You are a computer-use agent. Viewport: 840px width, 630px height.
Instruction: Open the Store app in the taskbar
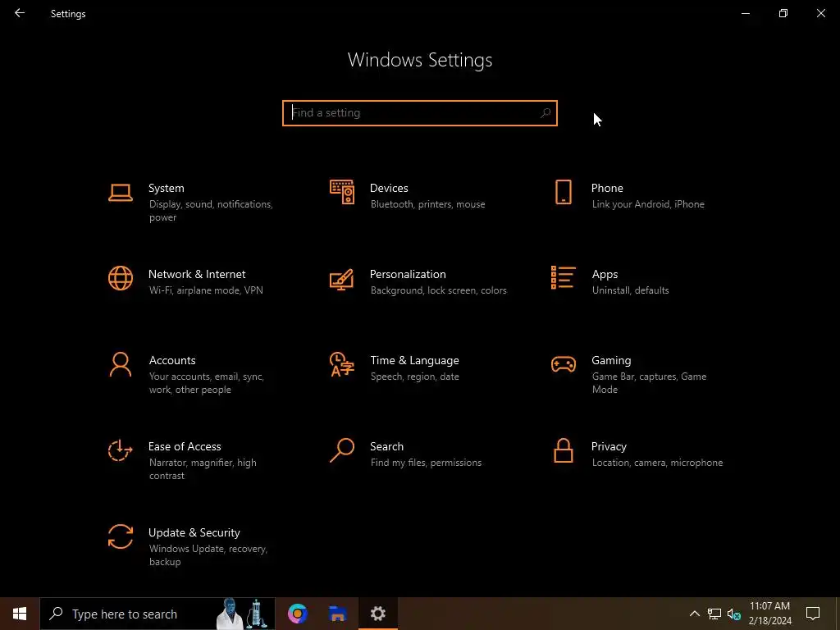tap(337, 614)
